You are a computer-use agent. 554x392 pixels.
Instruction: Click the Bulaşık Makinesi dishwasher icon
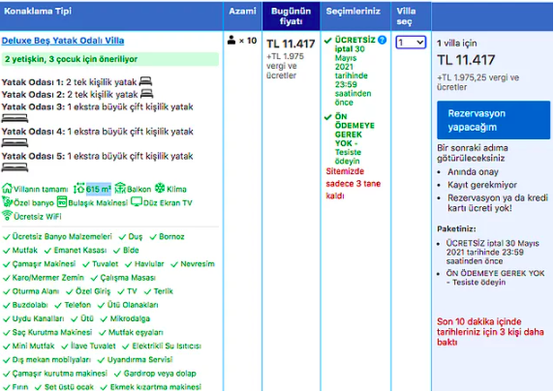[x=62, y=202]
